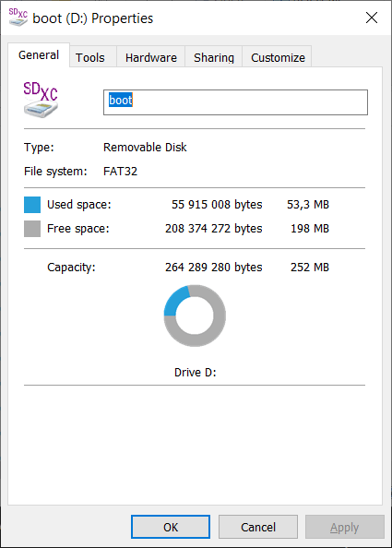Confirm with the OK button
392x548 pixels.
point(171,527)
